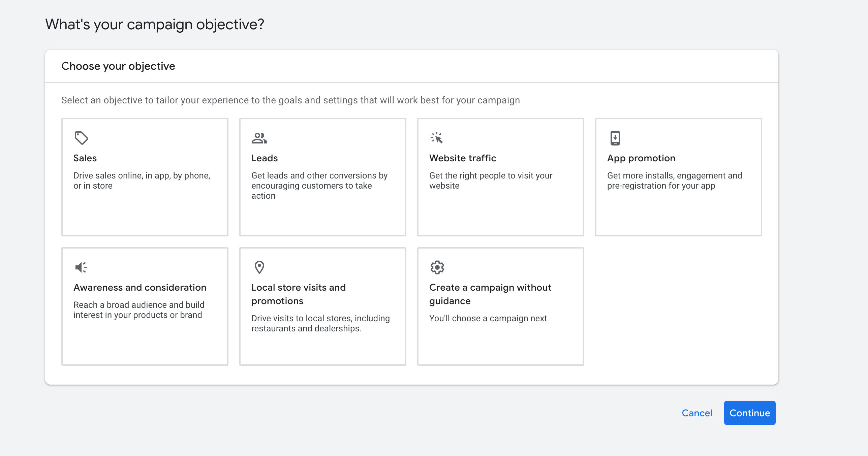868x456 pixels.
Task: Click 'Get more installs' card description
Action: [x=674, y=181]
